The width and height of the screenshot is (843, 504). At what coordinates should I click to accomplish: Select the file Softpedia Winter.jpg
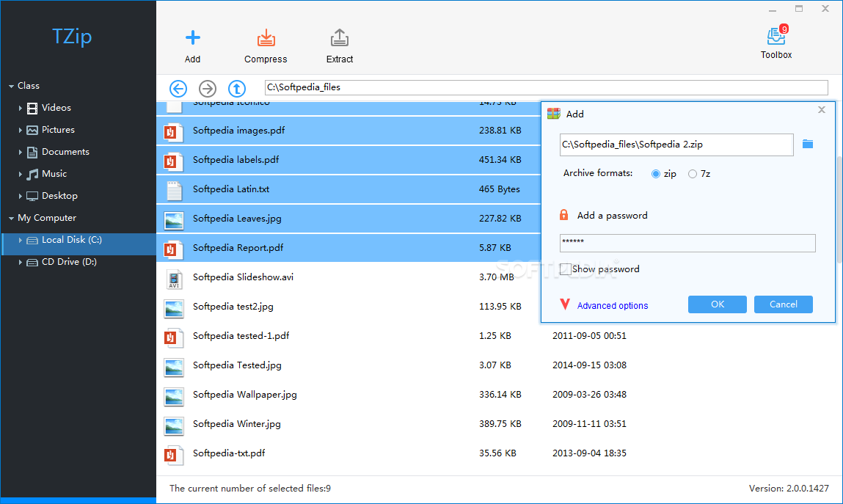click(236, 424)
